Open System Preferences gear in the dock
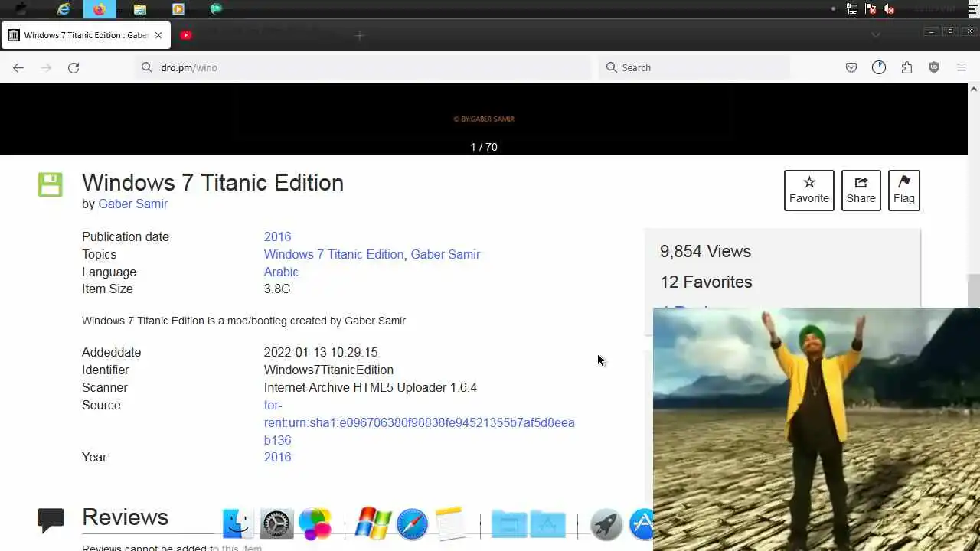Screen dimensions: 980x551 [276, 524]
